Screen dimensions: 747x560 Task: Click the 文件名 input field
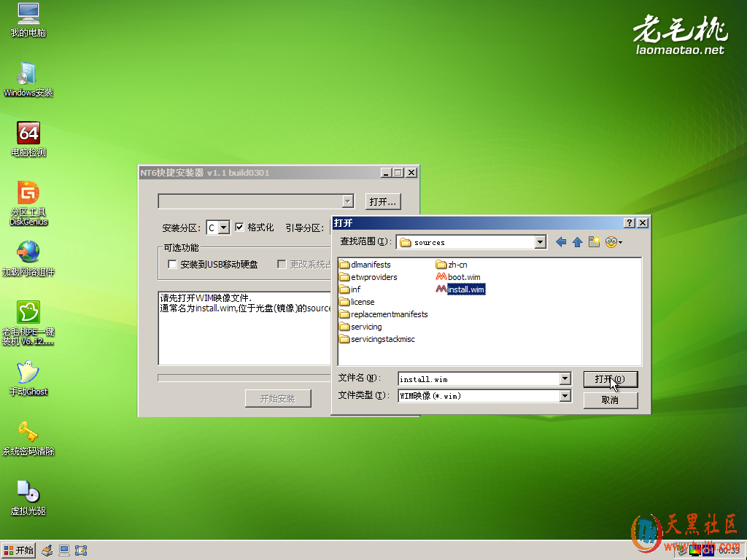coord(478,379)
